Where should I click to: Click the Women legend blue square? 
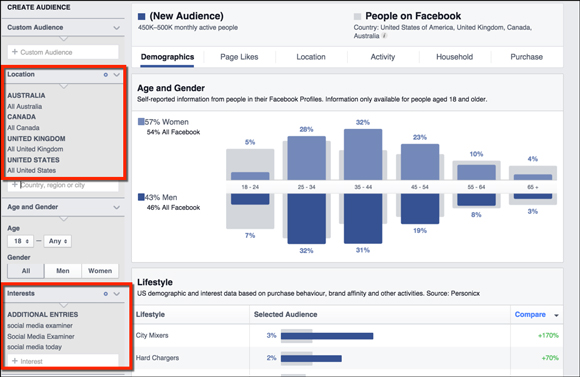click(x=141, y=121)
